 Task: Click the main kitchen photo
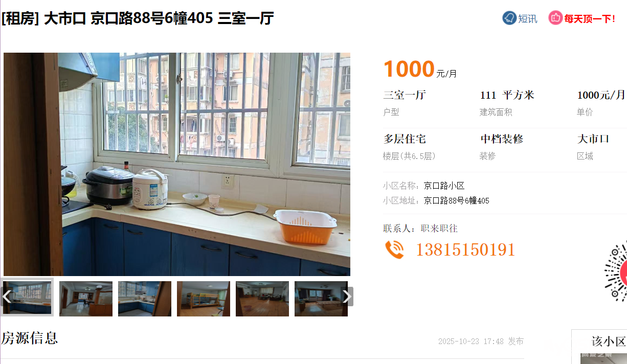point(177,164)
